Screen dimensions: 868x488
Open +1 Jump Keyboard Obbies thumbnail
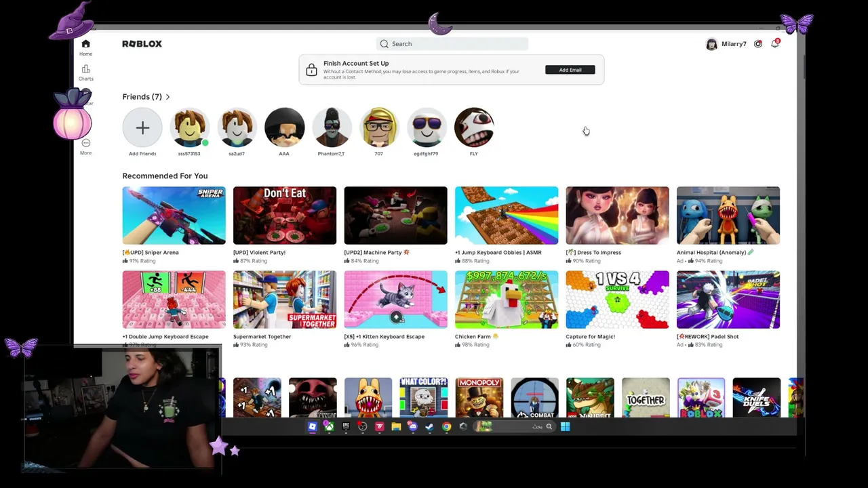[x=507, y=216]
